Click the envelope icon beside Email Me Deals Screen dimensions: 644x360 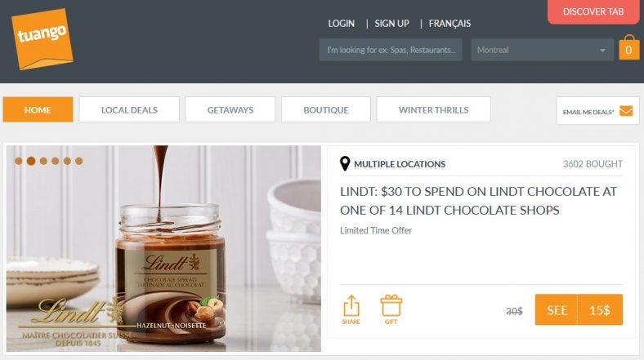(x=626, y=111)
